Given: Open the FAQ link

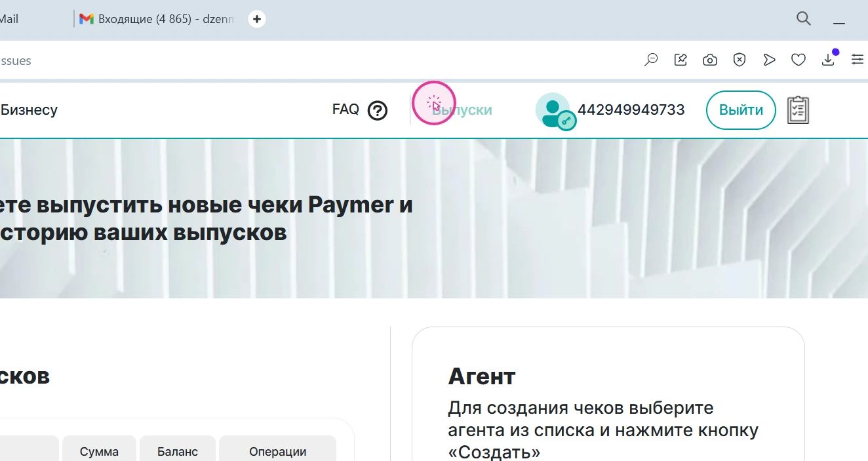Looking at the screenshot, I should tap(345, 110).
